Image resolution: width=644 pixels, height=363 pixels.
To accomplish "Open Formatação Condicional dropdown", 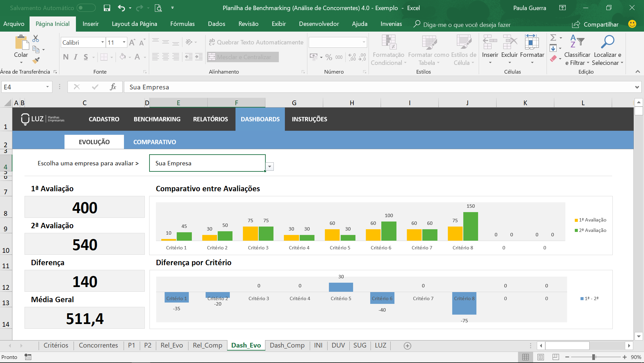I will click(388, 50).
